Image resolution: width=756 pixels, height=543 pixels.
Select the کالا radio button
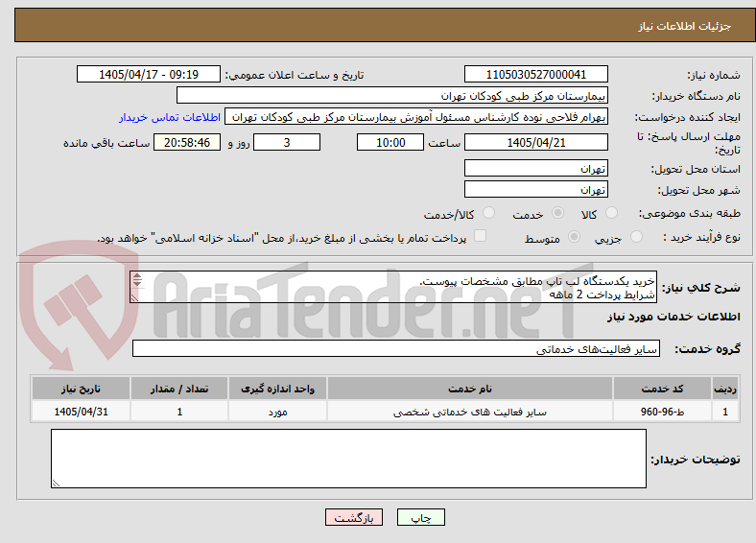[x=611, y=213]
